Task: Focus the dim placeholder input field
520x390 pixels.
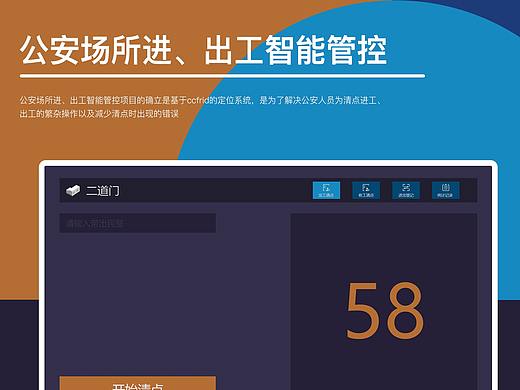Action: (x=138, y=223)
